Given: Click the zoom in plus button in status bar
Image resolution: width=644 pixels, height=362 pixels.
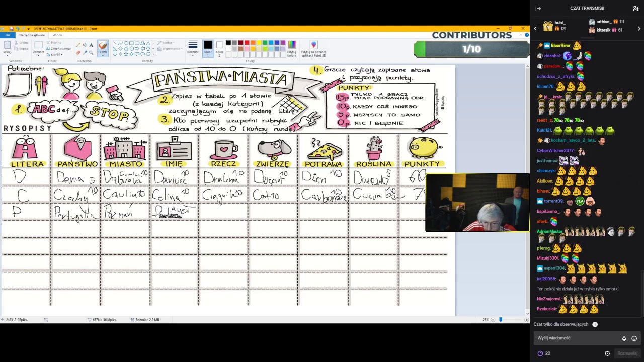Looking at the screenshot, I should (x=526, y=320).
